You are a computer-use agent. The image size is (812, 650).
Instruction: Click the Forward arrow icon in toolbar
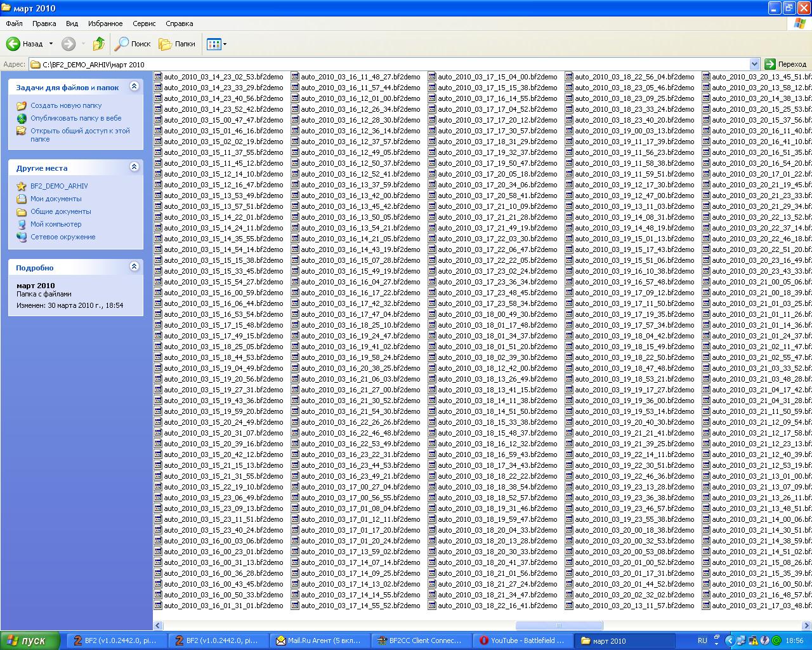(x=69, y=44)
